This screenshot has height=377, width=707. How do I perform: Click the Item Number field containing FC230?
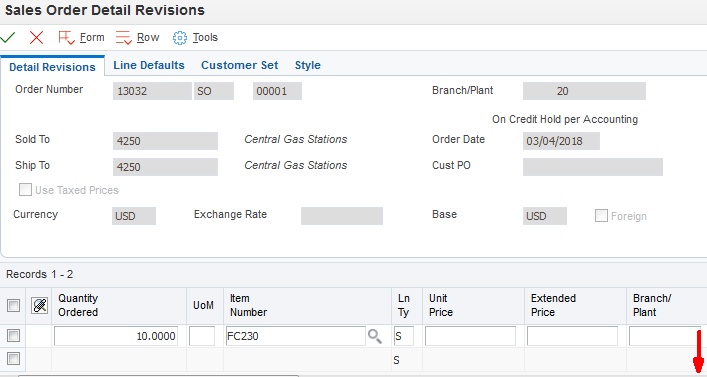click(x=295, y=336)
